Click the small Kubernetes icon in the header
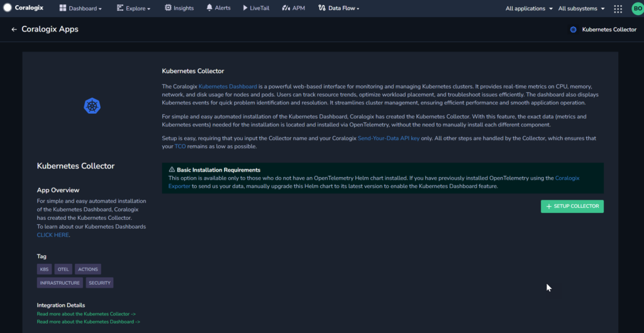Image resolution: width=644 pixels, height=333 pixels. point(574,30)
